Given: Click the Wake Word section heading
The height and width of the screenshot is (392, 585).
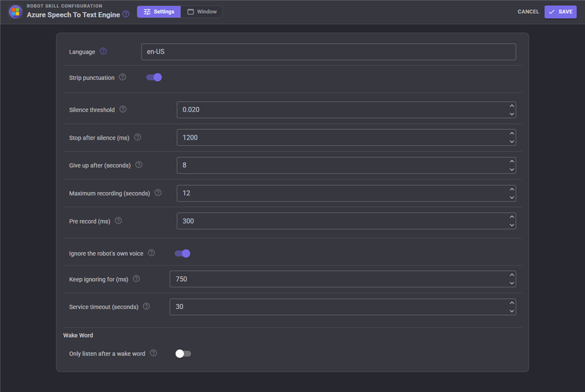Looking at the screenshot, I should [x=78, y=335].
